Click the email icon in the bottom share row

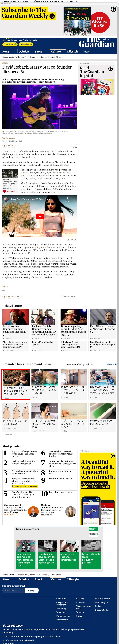pyautogui.click(x=14, y=296)
